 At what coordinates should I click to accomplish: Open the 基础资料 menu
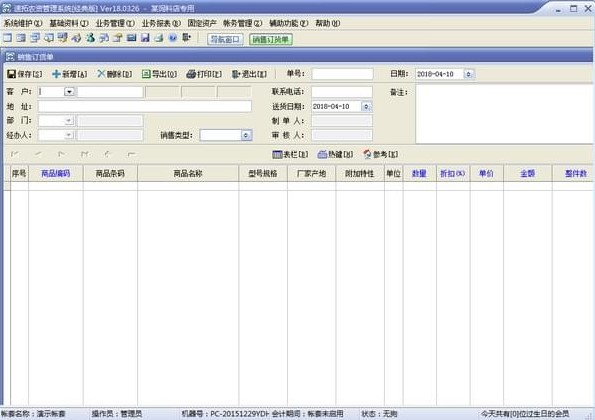pos(69,23)
